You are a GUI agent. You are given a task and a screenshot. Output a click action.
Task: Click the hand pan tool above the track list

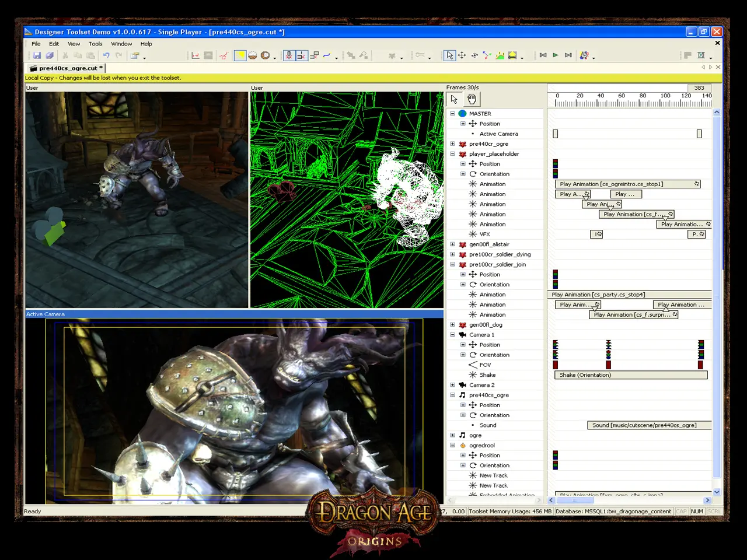472,99
